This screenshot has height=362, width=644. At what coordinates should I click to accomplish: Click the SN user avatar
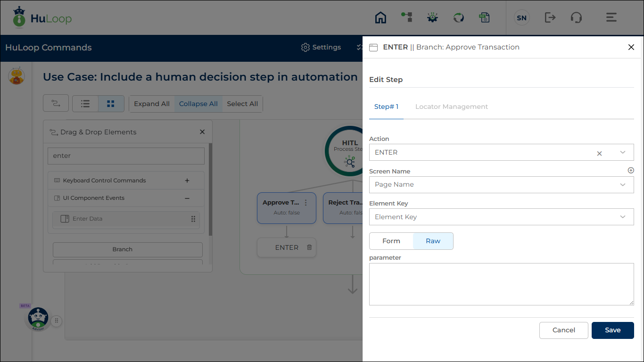click(521, 18)
